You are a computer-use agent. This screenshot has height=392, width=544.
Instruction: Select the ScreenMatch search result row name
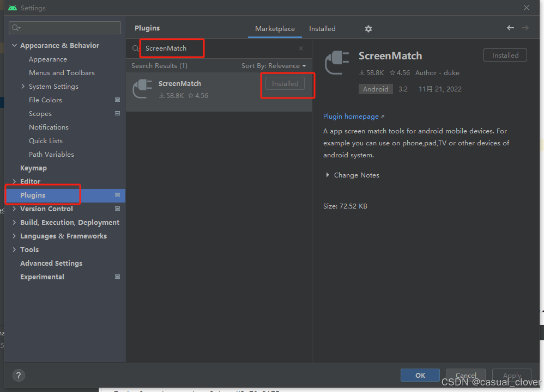click(x=180, y=83)
